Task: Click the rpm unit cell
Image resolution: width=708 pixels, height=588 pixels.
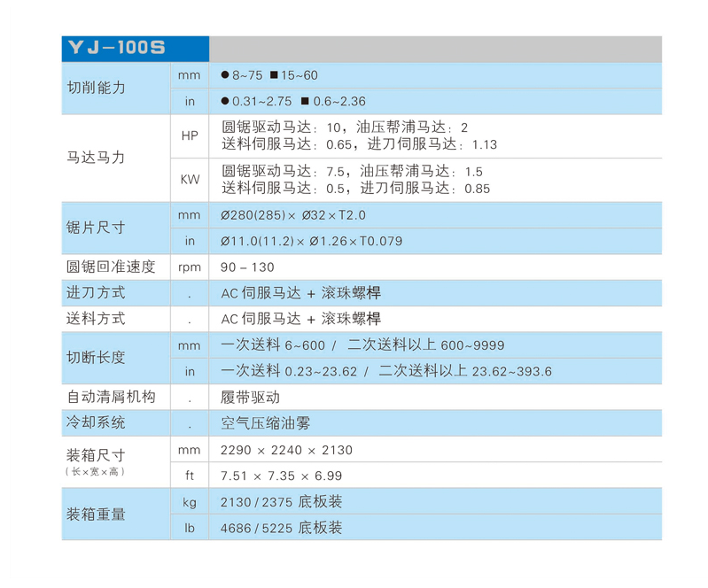Action: [189, 267]
